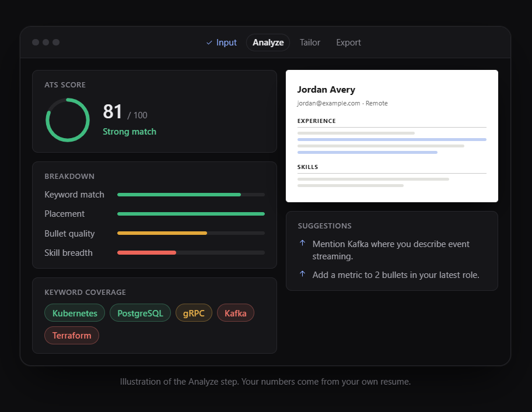Viewport: 532px width, 412px height.
Task: Click the "Bullet quality" label
Action: coord(69,234)
